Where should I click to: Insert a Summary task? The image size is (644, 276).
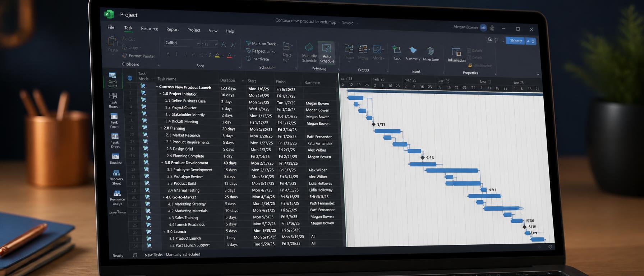point(413,53)
